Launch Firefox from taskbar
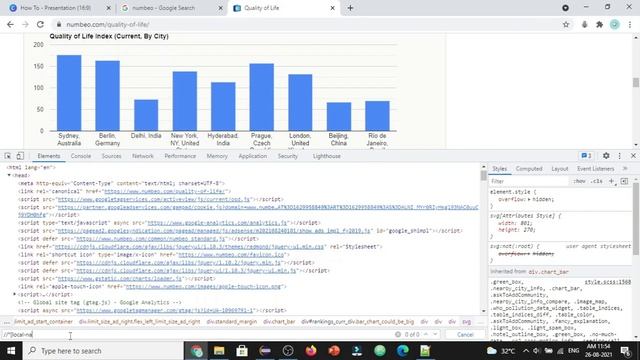 point(311,351)
